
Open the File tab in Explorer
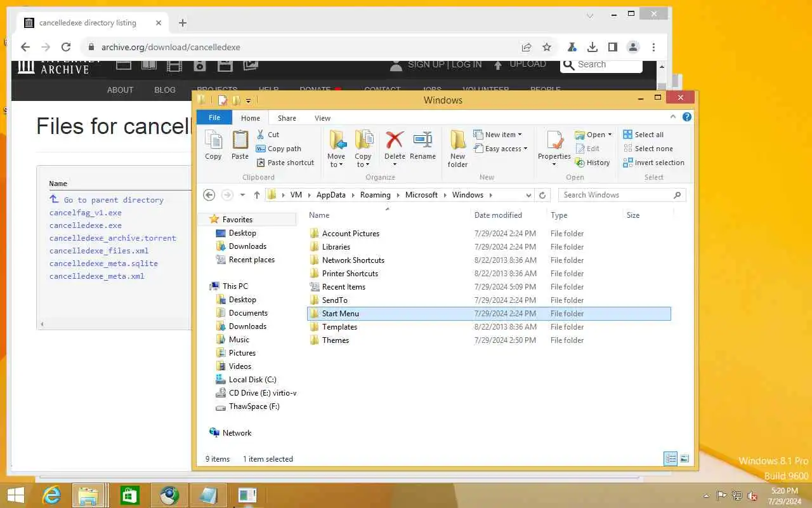point(214,117)
